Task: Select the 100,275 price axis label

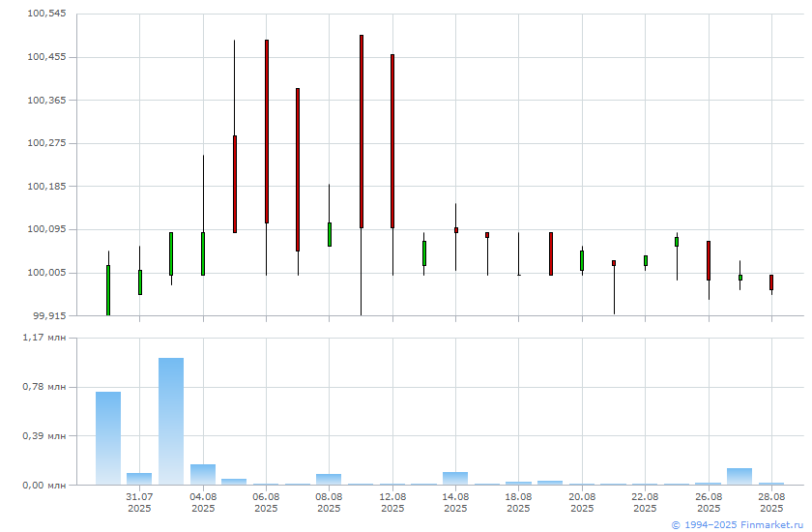Action: click(x=46, y=143)
